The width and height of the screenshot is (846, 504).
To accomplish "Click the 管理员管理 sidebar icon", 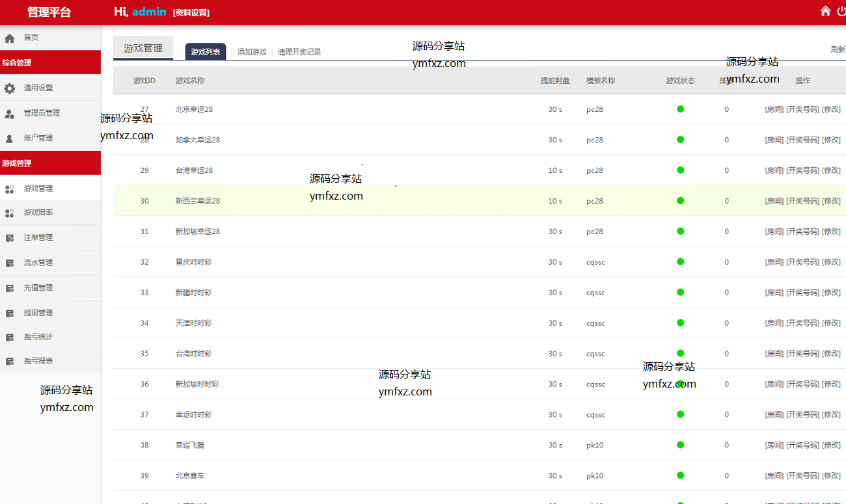I will pyautogui.click(x=10, y=113).
